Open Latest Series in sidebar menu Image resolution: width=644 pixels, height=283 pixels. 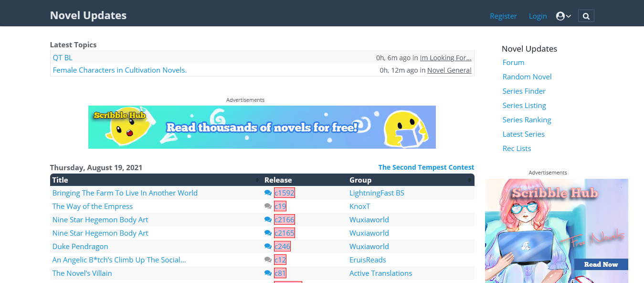(524, 134)
